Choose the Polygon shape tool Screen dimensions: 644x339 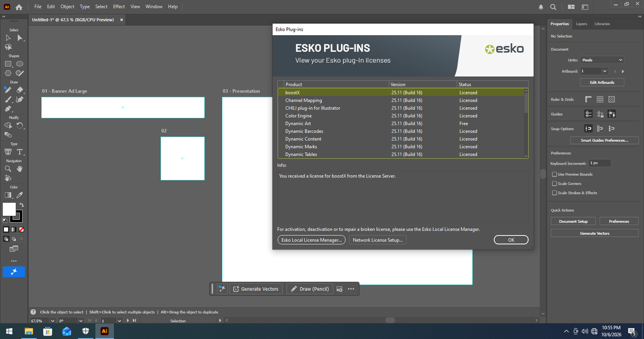[x=8, y=73]
